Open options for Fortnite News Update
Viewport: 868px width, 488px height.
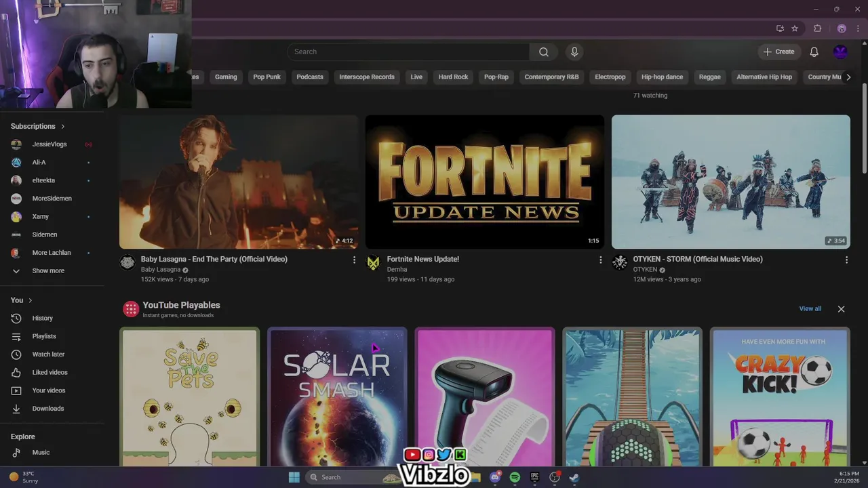pyautogui.click(x=600, y=260)
